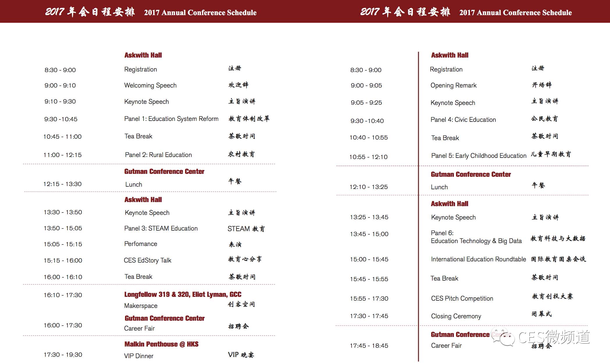The image size is (610, 364).
Task: Click the left 2017 Annual Conference Schedule title
Action: 200,13
